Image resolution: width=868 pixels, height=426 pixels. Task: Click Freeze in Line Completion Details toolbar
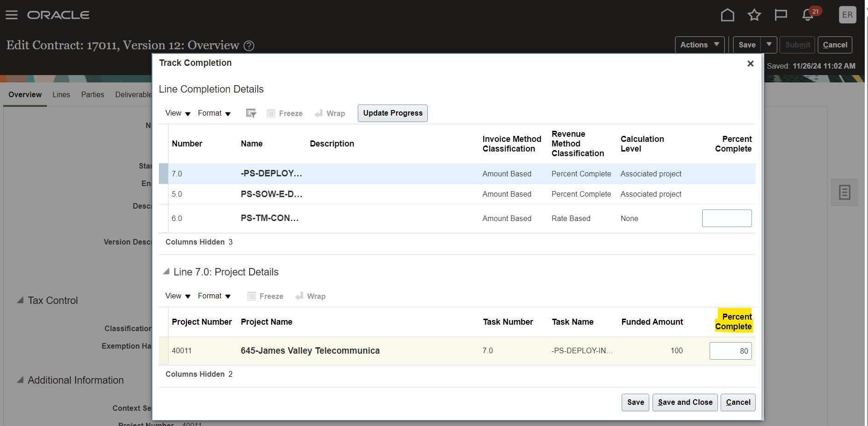[x=285, y=113]
